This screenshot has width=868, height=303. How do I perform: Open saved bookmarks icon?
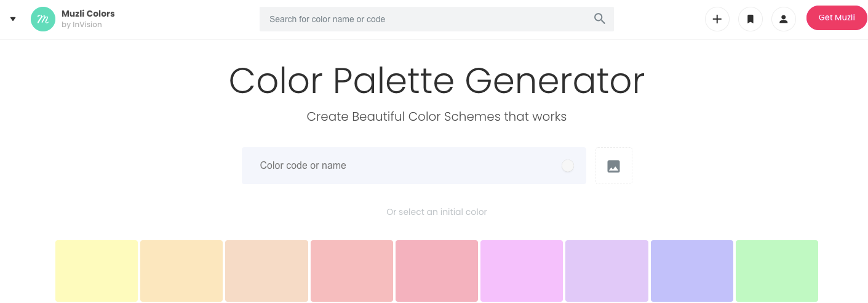751,19
